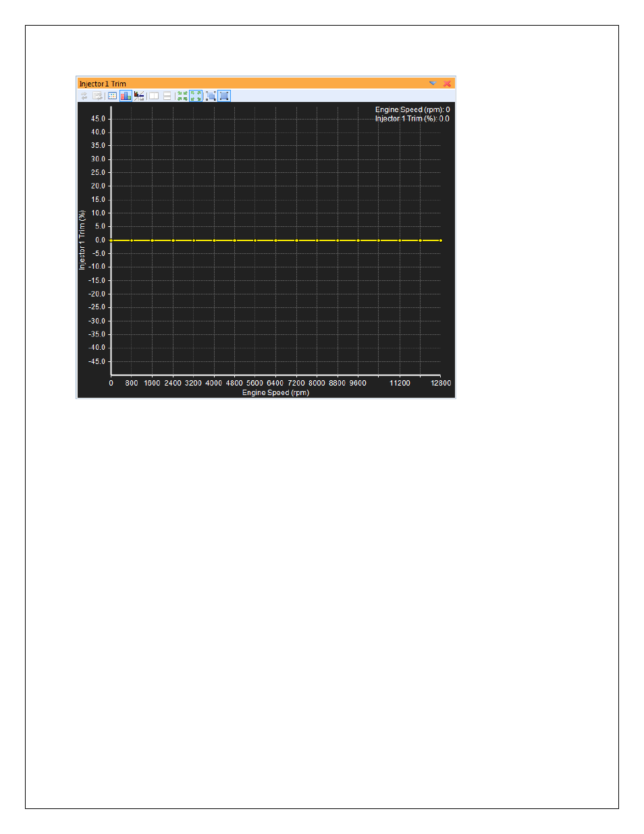Select the curve point at 8000 rpm
644x834 pixels.
click(317, 240)
